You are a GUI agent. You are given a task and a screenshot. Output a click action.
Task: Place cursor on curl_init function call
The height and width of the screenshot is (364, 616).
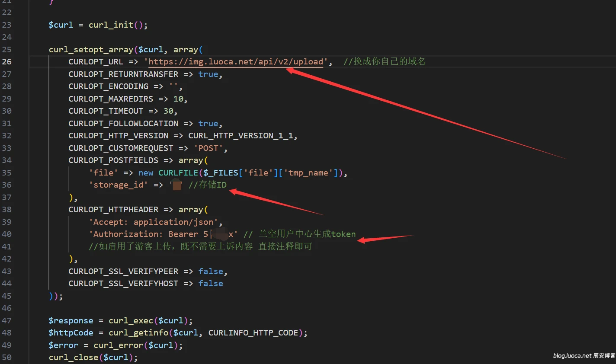click(x=111, y=25)
